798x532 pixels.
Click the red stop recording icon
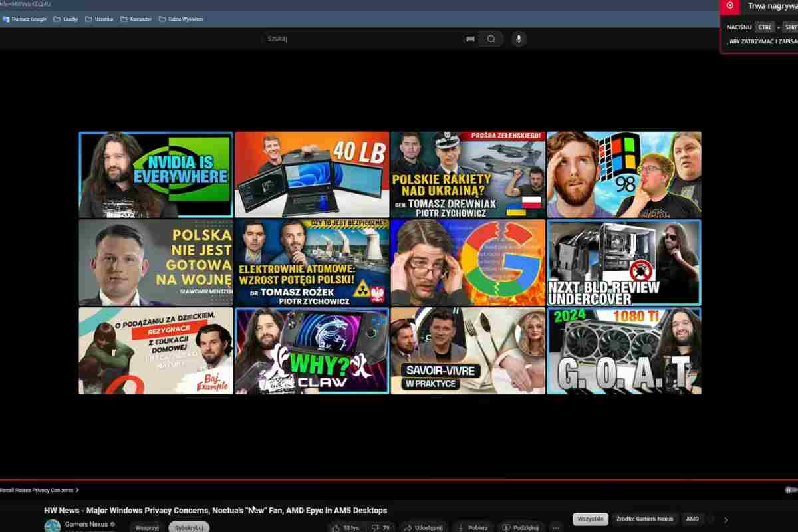click(730, 5)
